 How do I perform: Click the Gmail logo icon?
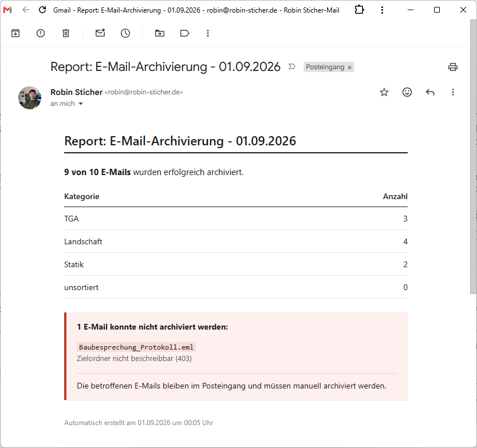7,10
